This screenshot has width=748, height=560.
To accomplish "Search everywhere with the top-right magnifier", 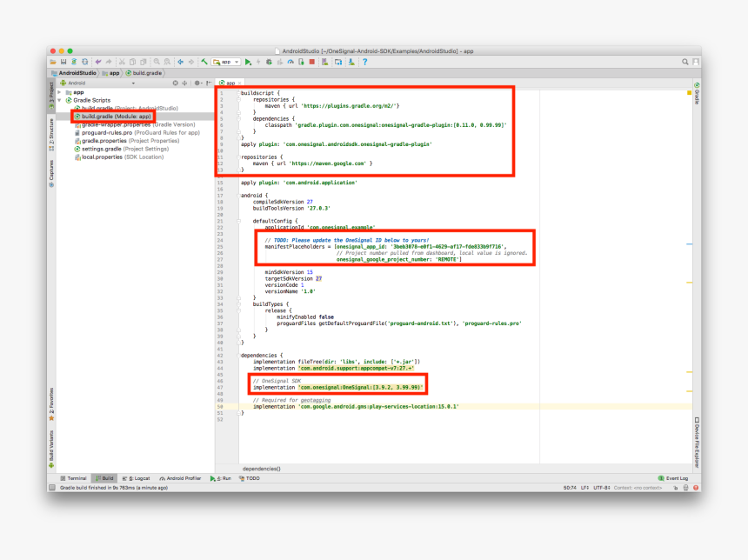I will [685, 62].
